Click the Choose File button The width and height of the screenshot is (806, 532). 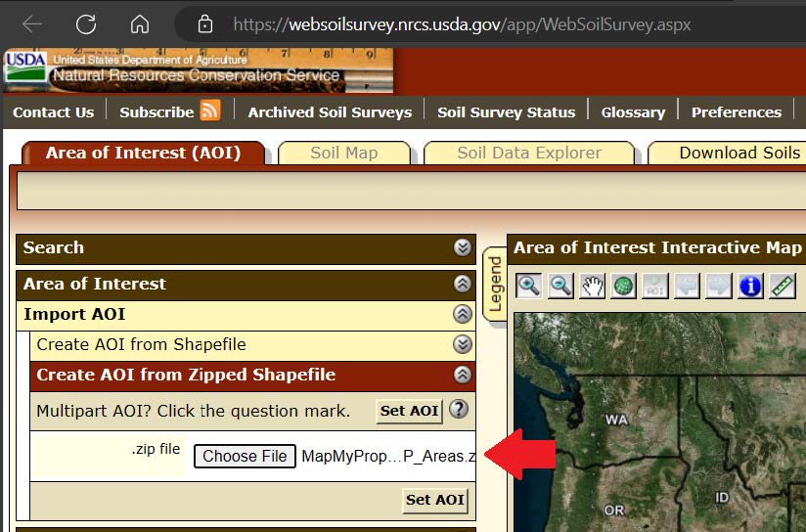(x=245, y=456)
